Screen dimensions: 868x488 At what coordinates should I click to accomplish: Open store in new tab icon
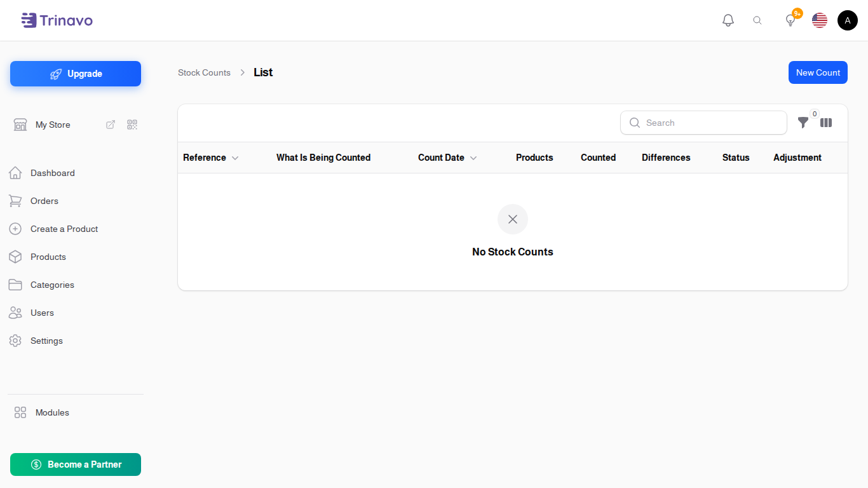(x=111, y=125)
